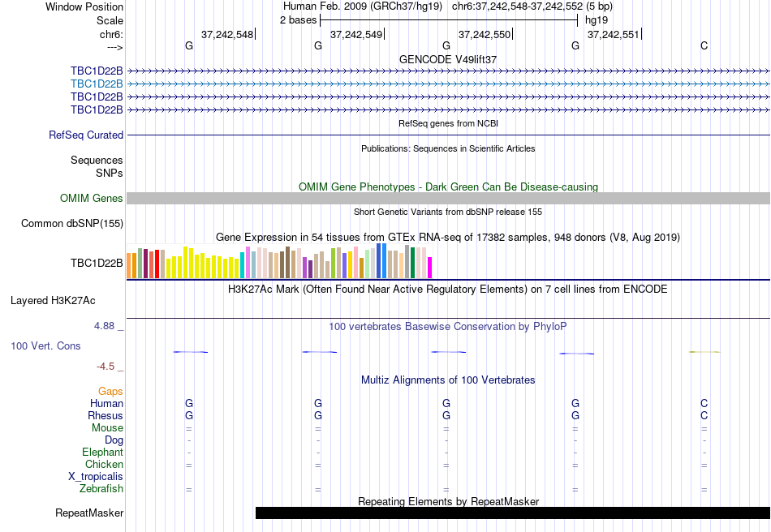Select the 'Elephant' alignment species label
The width and height of the screenshot is (771, 532).
102,452
